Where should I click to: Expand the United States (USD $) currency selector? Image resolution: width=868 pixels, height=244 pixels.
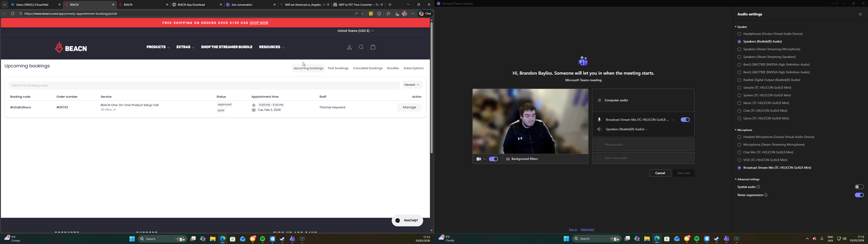pos(356,31)
